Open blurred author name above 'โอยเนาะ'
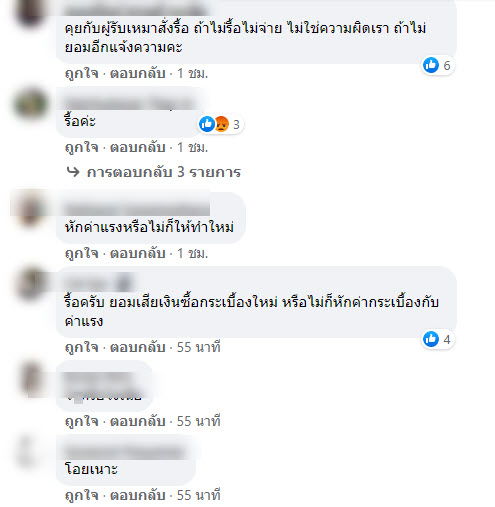The image size is (495, 507). (x=125, y=452)
